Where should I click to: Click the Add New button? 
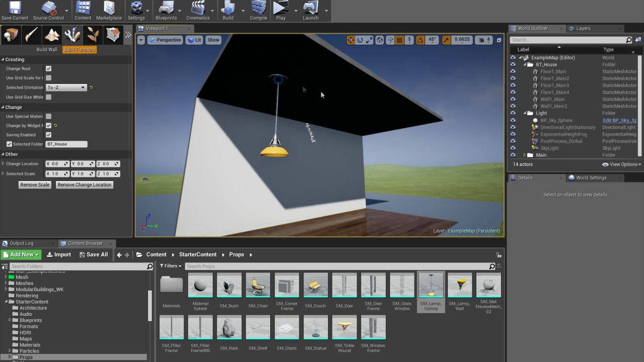point(21,255)
